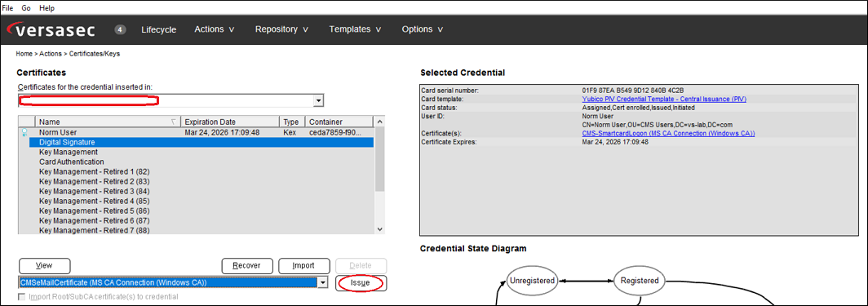
Task: Expand the Options menu
Action: coord(423,29)
